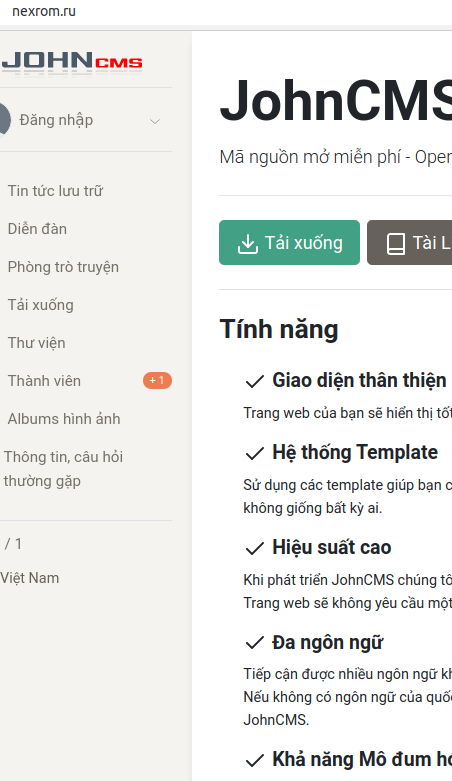Click the JohnCMS logo

[72, 62]
